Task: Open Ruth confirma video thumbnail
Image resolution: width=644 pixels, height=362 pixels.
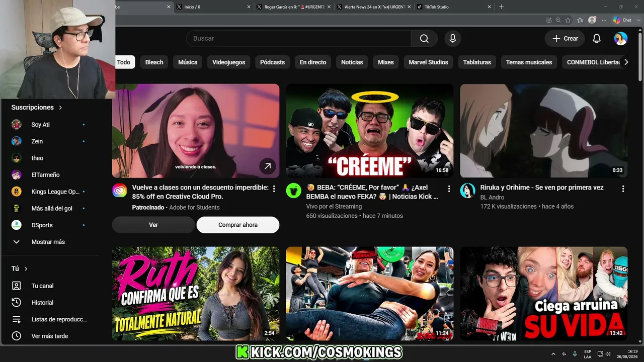Action: [196, 294]
